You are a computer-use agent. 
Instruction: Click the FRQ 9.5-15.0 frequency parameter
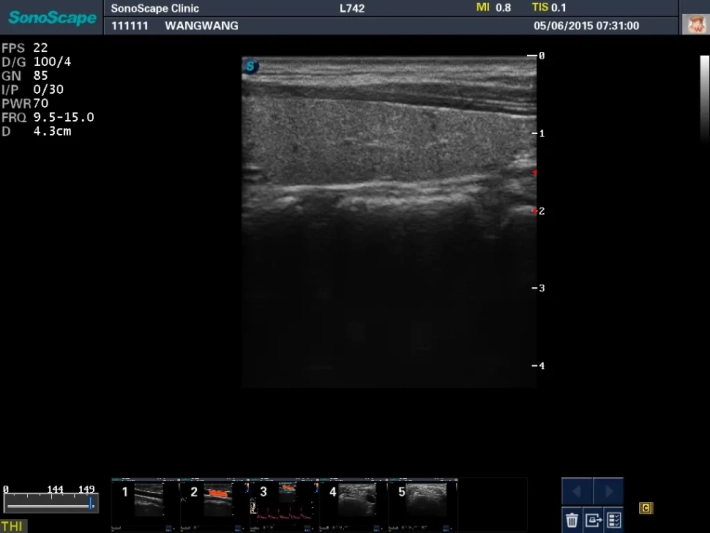[49, 117]
